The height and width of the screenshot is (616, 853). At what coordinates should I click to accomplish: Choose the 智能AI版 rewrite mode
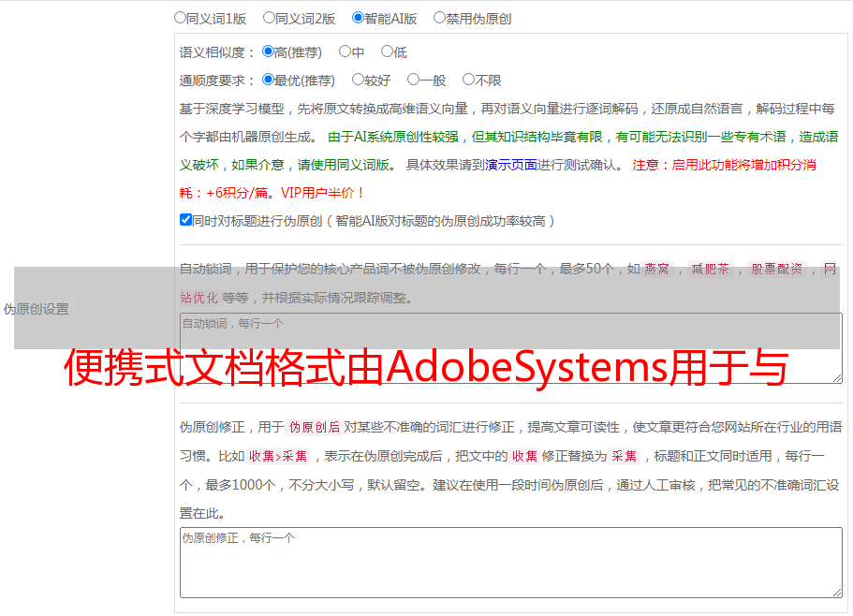click(358, 18)
